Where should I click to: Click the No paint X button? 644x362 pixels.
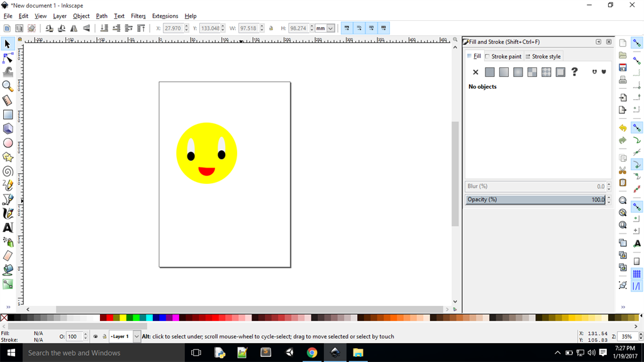[475, 72]
